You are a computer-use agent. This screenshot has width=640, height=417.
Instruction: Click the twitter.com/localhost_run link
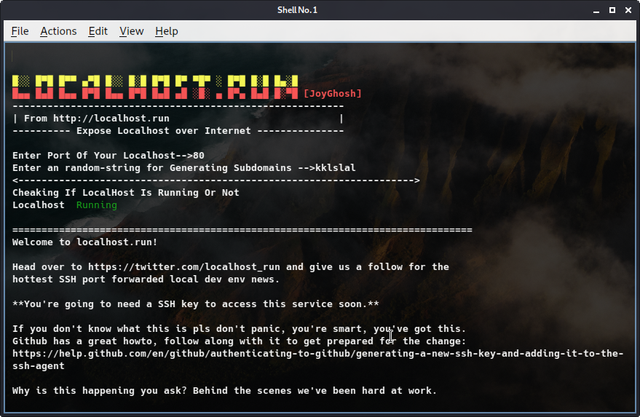pyautogui.click(x=184, y=267)
